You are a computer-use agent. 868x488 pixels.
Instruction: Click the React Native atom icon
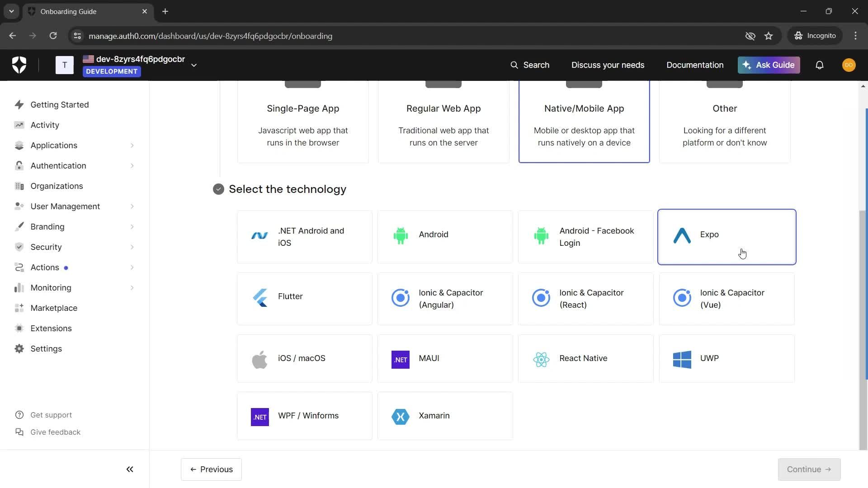541,360
